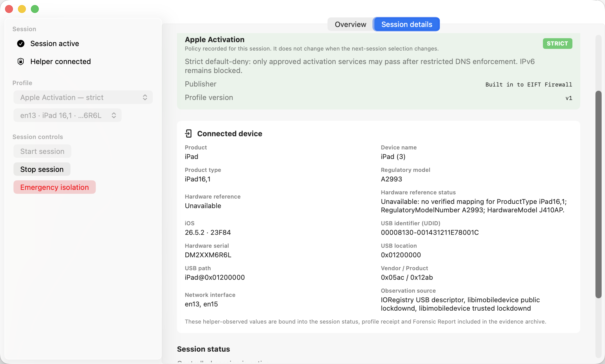Trigger Emergency isolation
The height and width of the screenshot is (364, 605).
[54, 187]
